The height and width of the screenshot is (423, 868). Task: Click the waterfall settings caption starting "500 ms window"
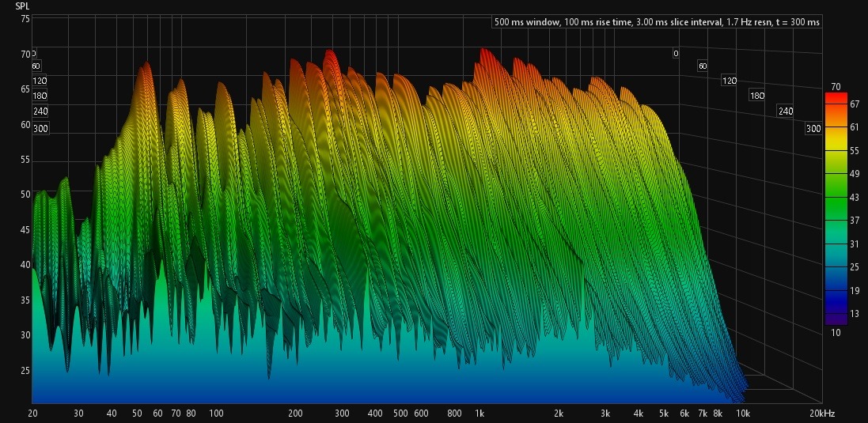coord(656,22)
